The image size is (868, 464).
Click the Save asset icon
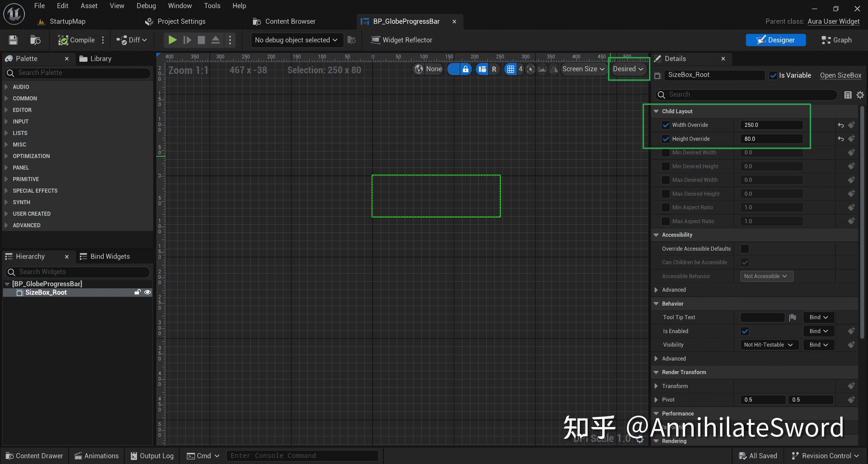13,40
